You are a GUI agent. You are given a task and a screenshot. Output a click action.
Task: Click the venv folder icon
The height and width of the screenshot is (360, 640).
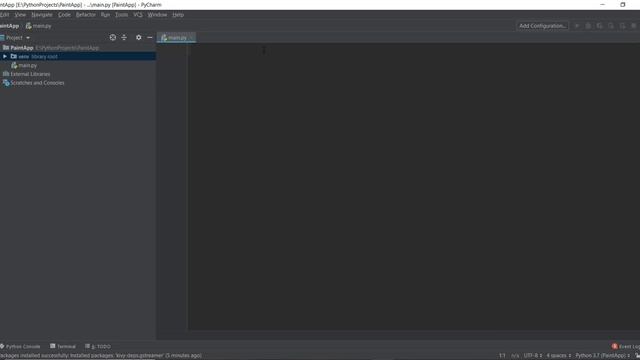tap(14, 56)
